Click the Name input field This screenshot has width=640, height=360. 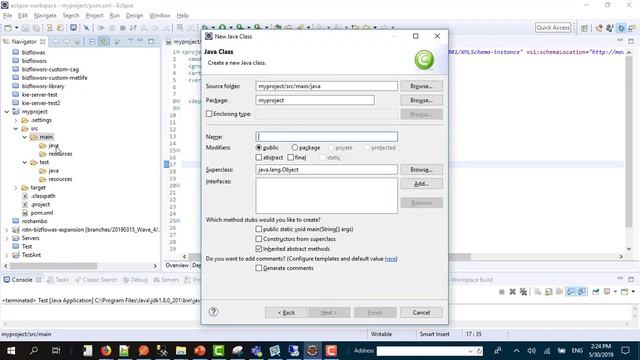click(327, 137)
